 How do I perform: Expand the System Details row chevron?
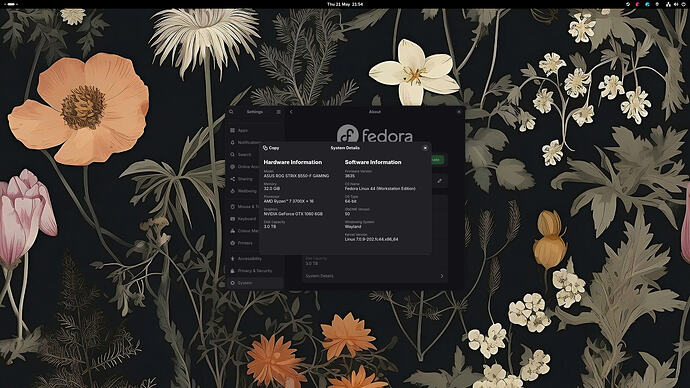tap(442, 276)
